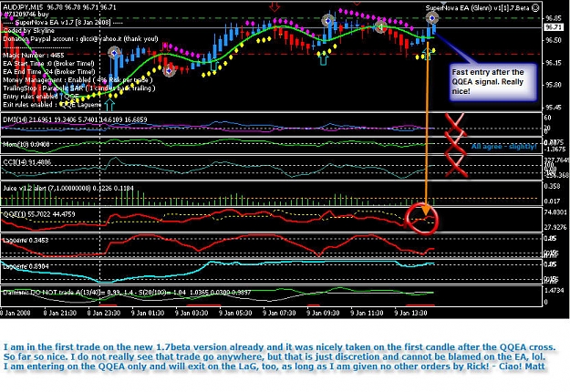Image resolution: width=570 pixels, height=392 pixels.
Task: Click the 8 Jan 21:30 time label
Action: coord(60,313)
